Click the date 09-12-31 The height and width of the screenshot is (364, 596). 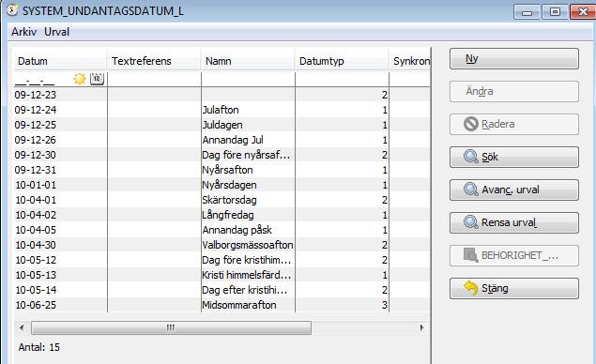pos(36,170)
